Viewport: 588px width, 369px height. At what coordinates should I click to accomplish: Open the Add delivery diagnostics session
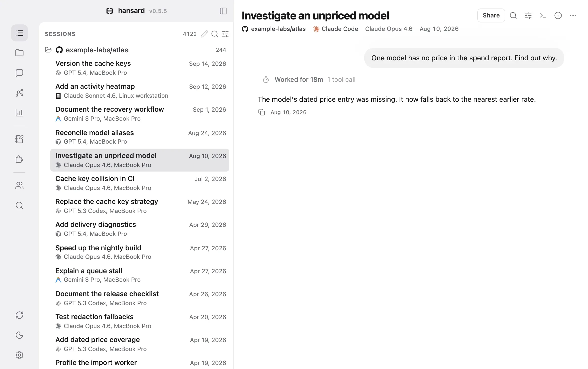[140, 229]
